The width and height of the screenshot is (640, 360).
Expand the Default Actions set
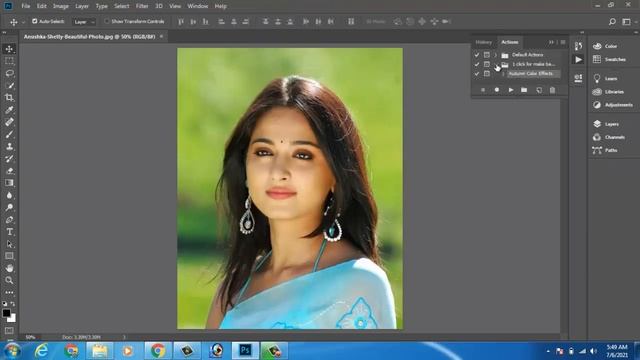click(496, 55)
